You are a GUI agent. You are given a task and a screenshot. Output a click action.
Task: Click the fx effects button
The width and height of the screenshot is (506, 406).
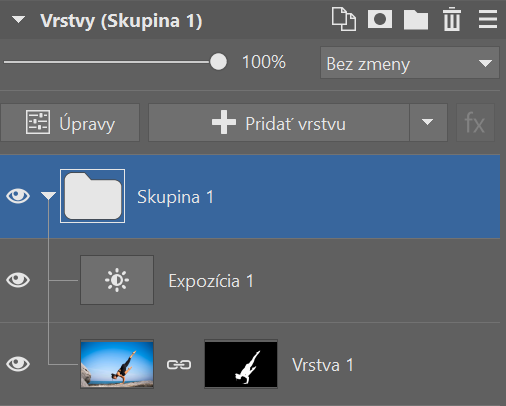tap(475, 123)
